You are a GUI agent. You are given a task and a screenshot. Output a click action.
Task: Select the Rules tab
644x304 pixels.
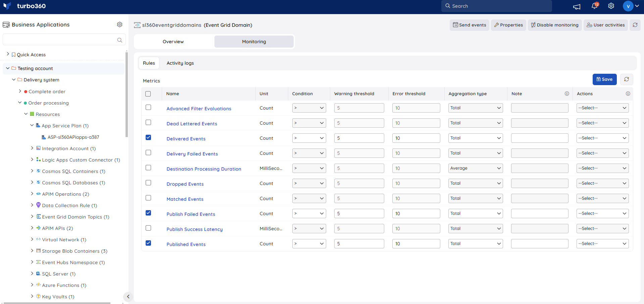(149, 63)
